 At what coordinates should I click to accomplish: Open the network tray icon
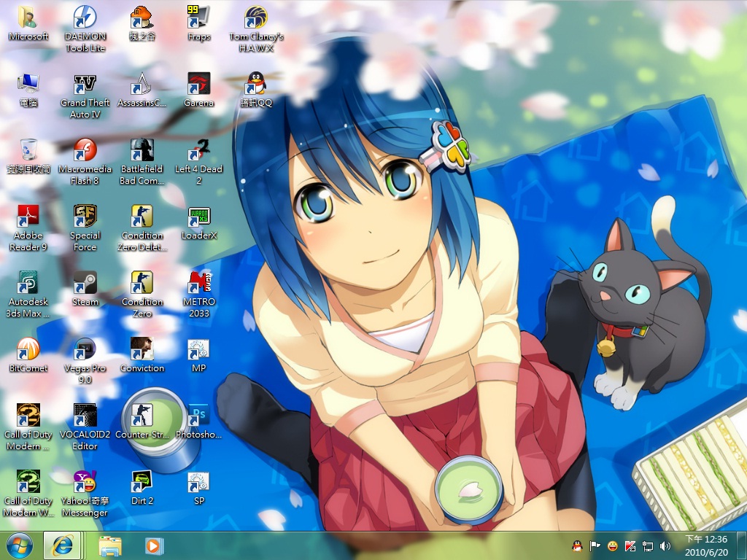(x=648, y=545)
